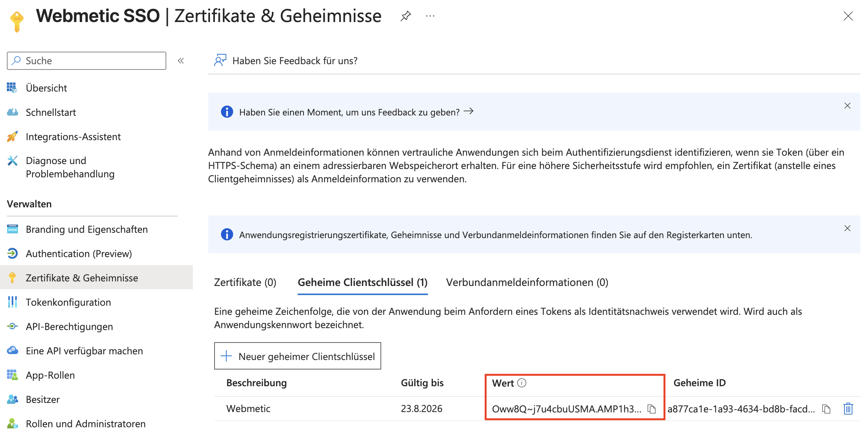Delete the Webmetic client secret
The width and height of the screenshot is (868, 439).
848,409
